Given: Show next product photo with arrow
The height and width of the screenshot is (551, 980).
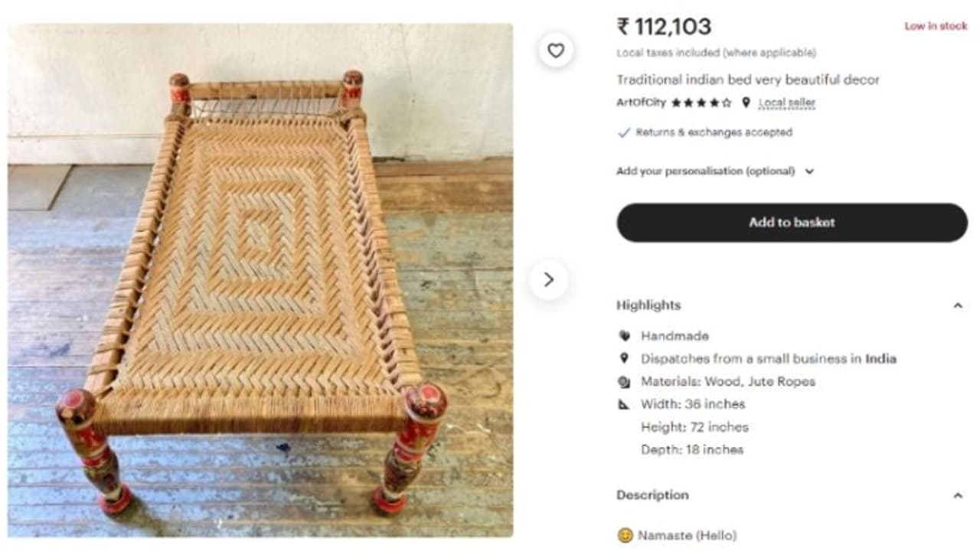Looking at the screenshot, I should (548, 280).
